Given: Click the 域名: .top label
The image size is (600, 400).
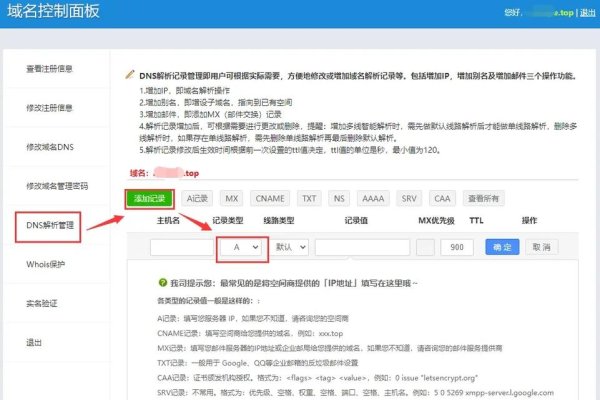Looking at the screenshot, I should click(x=164, y=173).
